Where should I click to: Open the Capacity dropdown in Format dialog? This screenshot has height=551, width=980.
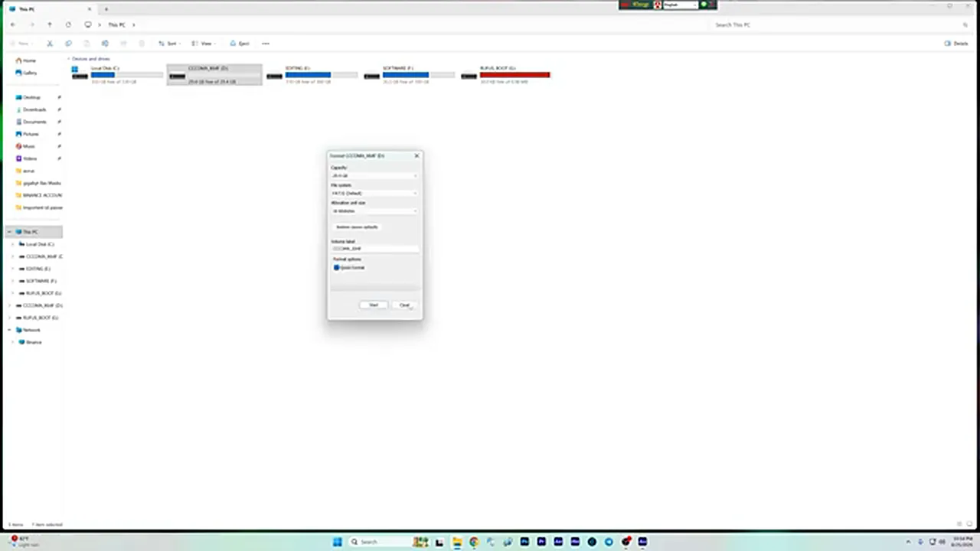click(374, 176)
